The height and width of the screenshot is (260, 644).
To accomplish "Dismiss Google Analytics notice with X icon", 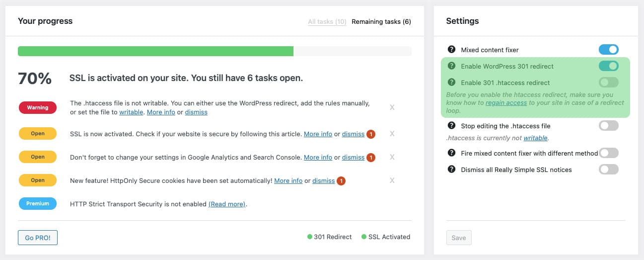I will point(392,157).
